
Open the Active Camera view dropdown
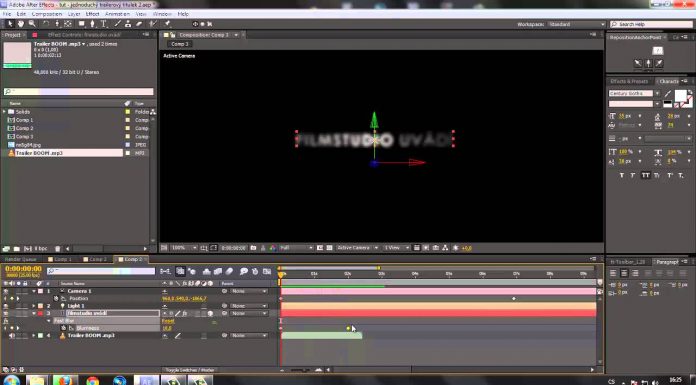(357, 248)
